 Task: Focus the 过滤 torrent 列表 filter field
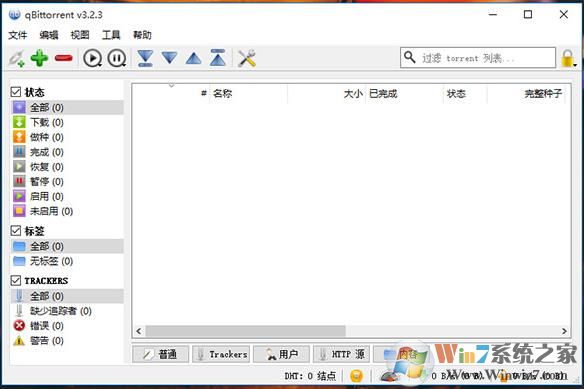point(478,58)
